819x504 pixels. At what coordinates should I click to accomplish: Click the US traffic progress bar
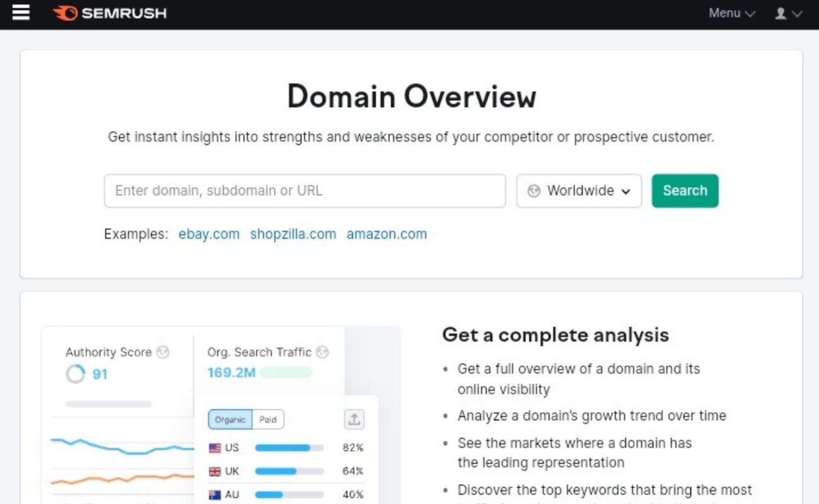pos(289,448)
